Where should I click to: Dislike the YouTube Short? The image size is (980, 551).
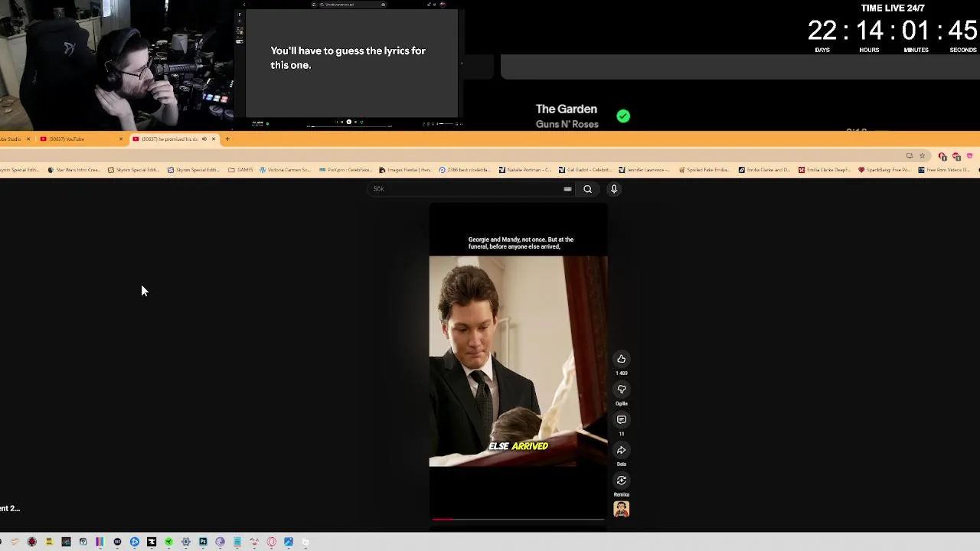pos(621,390)
